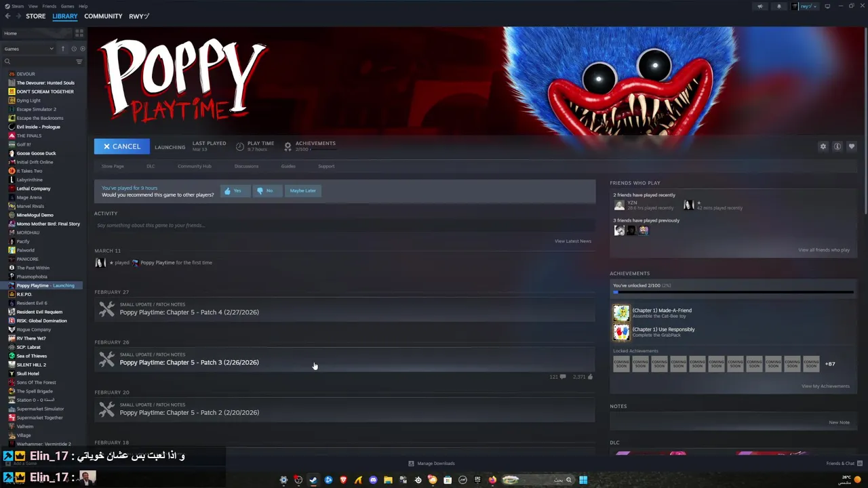Open Windows Start button
868x488 pixels.
pyautogui.click(x=583, y=480)
